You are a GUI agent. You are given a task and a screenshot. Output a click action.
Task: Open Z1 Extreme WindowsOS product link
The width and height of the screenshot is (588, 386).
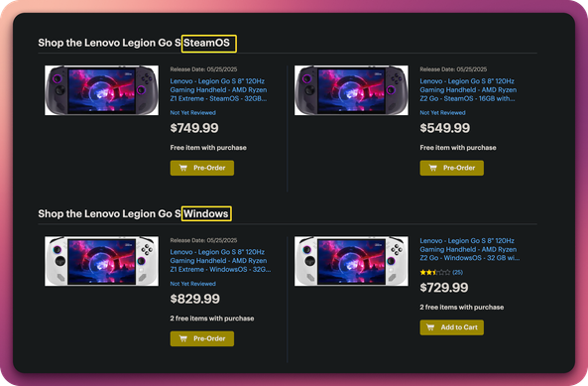click(220, 261)
